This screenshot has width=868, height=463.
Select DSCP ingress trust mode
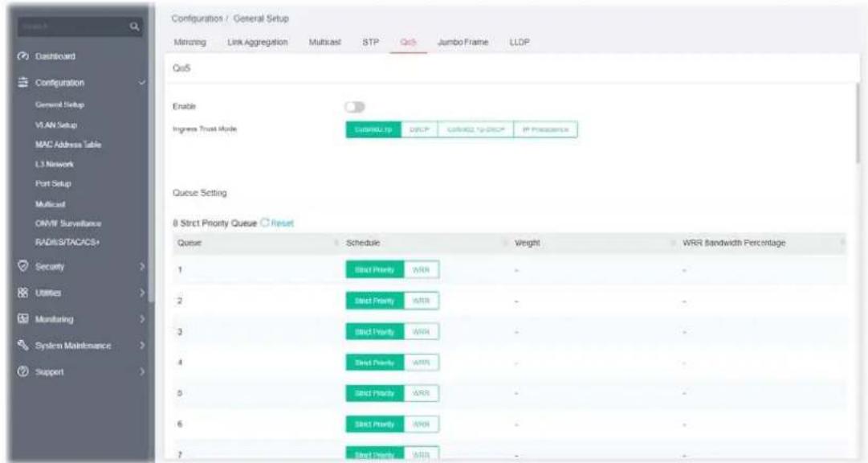419,129
